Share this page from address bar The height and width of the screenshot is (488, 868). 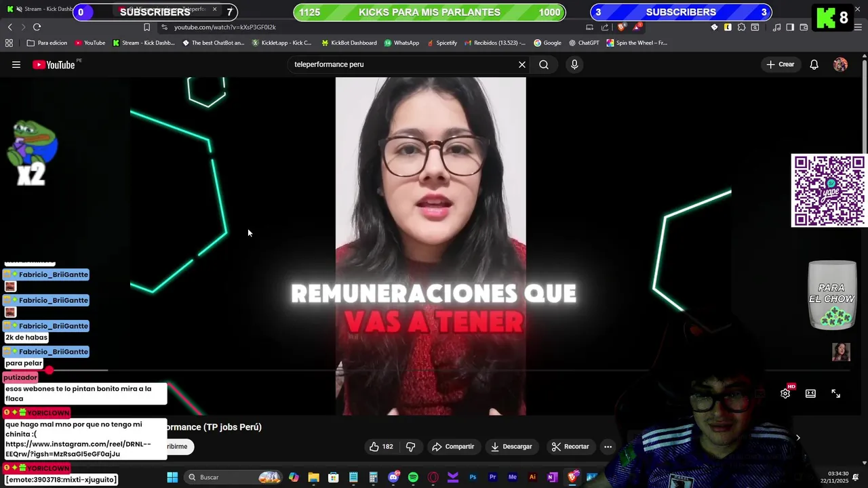click(605, 27)
